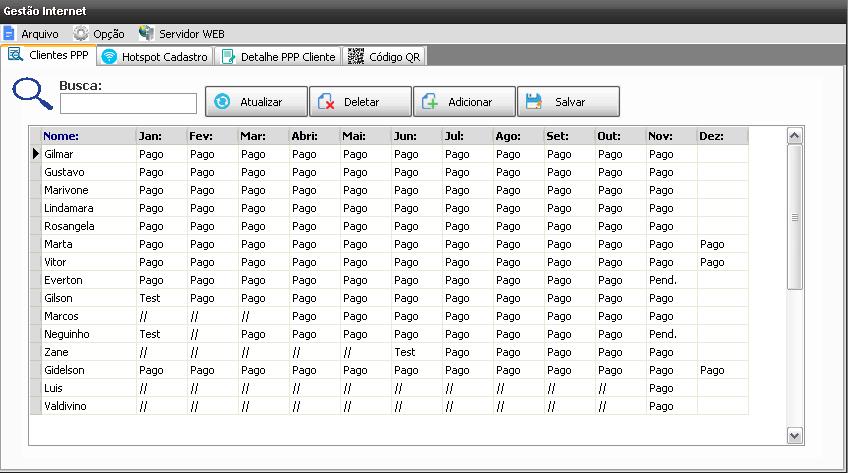Click the Abri: column header
This screenshot has width=848, height=473.
314,136
